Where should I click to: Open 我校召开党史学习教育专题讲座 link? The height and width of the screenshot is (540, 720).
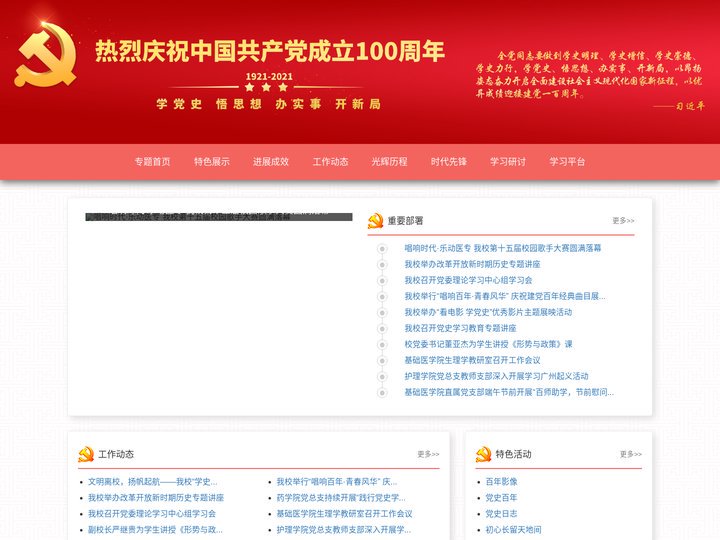pyautogui.click(x=460, y=328)
